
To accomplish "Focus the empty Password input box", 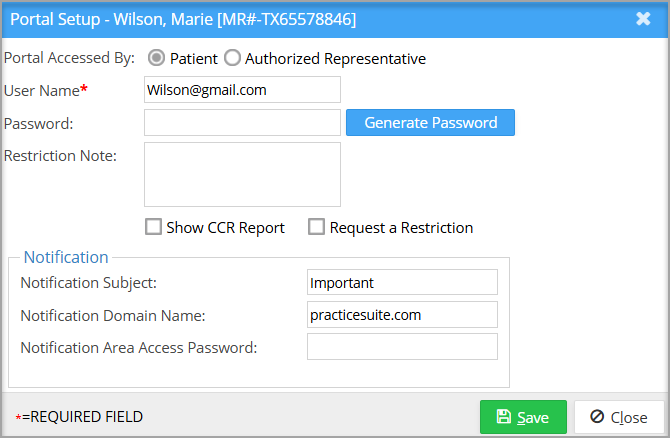I will coord(242,123).
